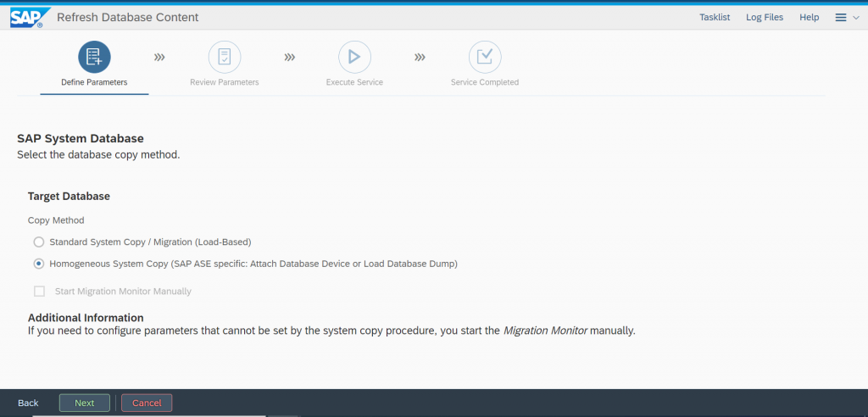Click the 'SAP System Database' heading
Screen dimensions: 868x417
[x=81, y=138]
